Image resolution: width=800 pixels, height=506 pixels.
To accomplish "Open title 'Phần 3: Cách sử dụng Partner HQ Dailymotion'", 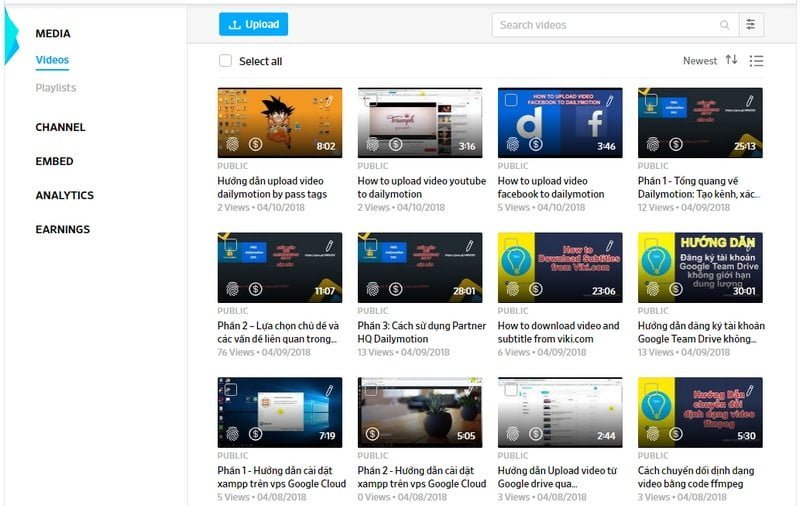I will (421, 332).
